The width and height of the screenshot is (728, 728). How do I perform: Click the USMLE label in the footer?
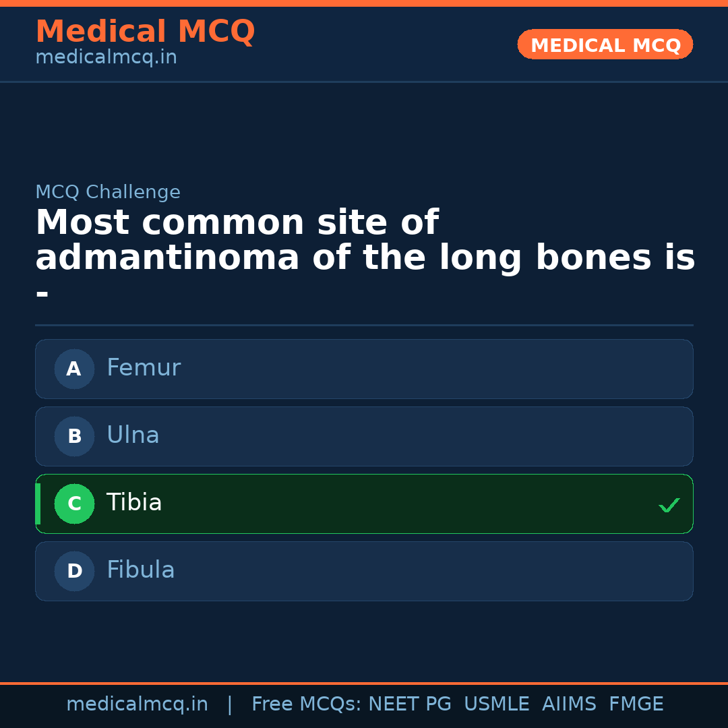point(496,704)
